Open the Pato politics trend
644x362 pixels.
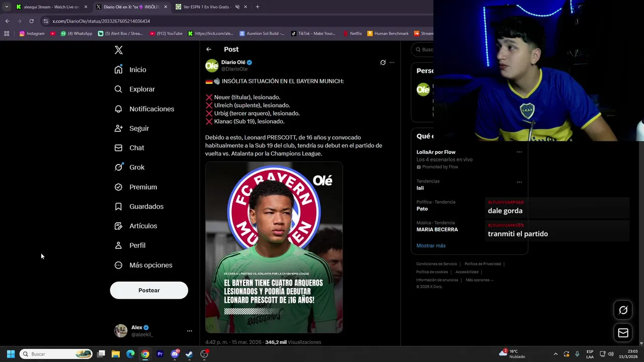tap(422, 209)
